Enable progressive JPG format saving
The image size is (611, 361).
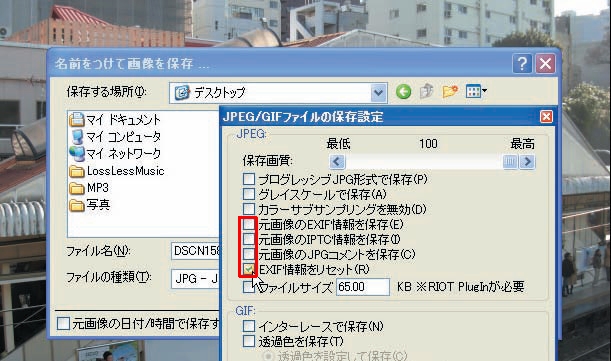[x=249, y=179]
